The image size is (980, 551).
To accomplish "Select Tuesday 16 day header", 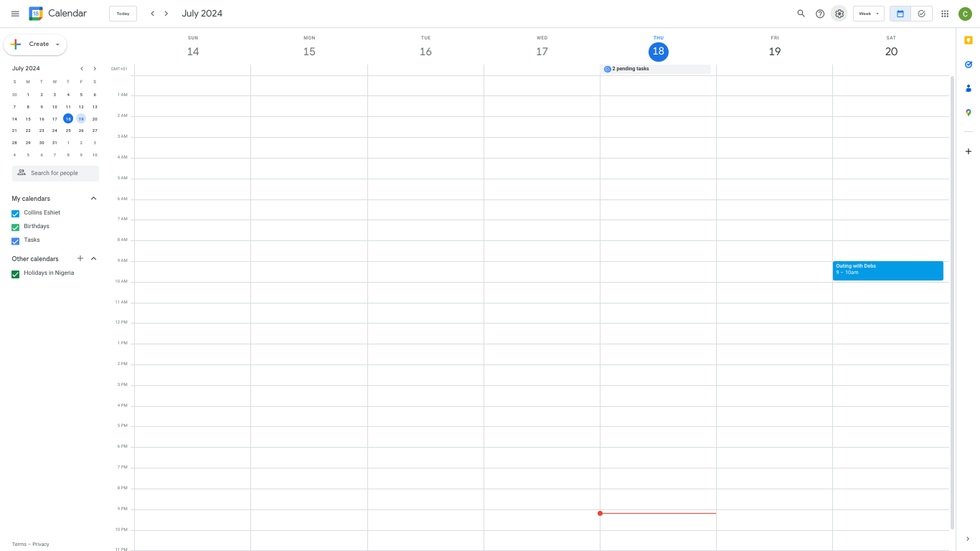I will pyautogui.click(x=425, y=52).
